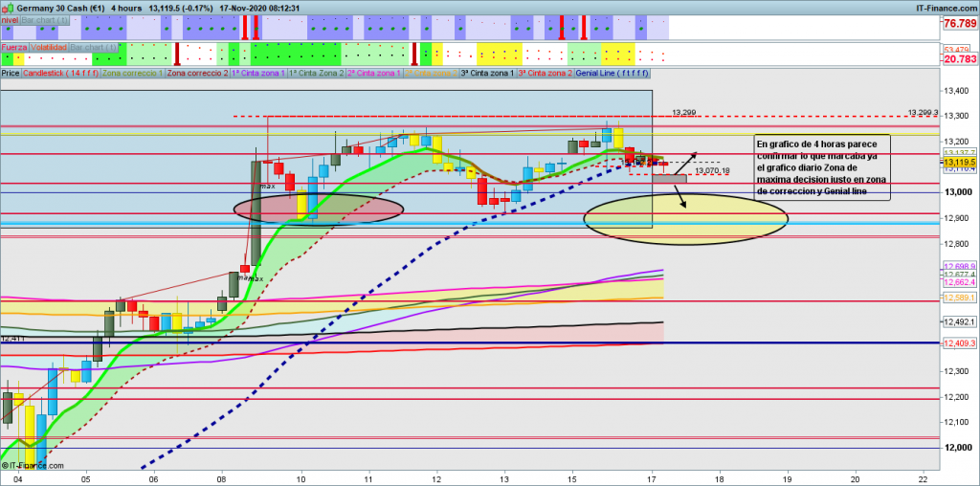Click the candlestick icon beside Germany 30 Cash
The width and height of the screenshot is (980, 486).
point(8,7)
